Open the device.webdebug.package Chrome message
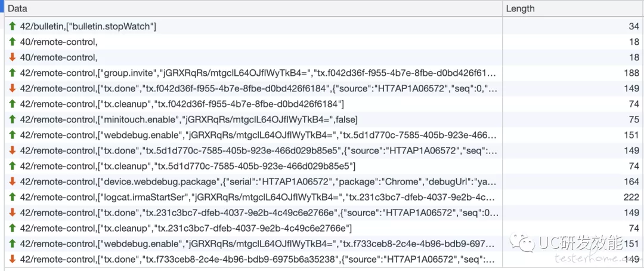644x271 pixels. tap(322, 182)
